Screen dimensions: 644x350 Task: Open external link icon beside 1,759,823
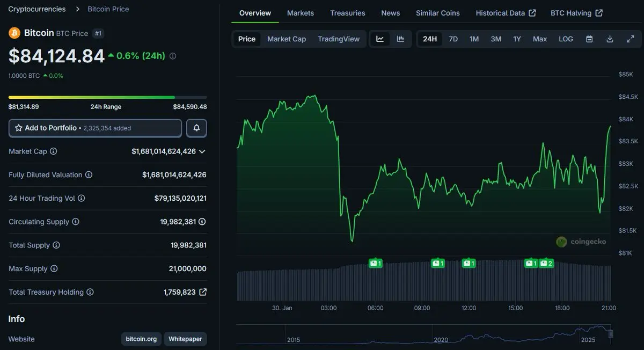click(203, 292)
